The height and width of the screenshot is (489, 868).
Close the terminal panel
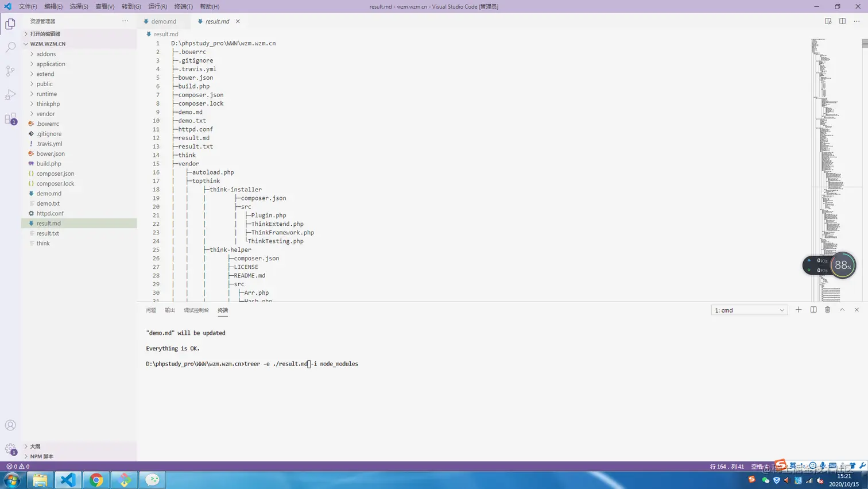pos(857,310)
